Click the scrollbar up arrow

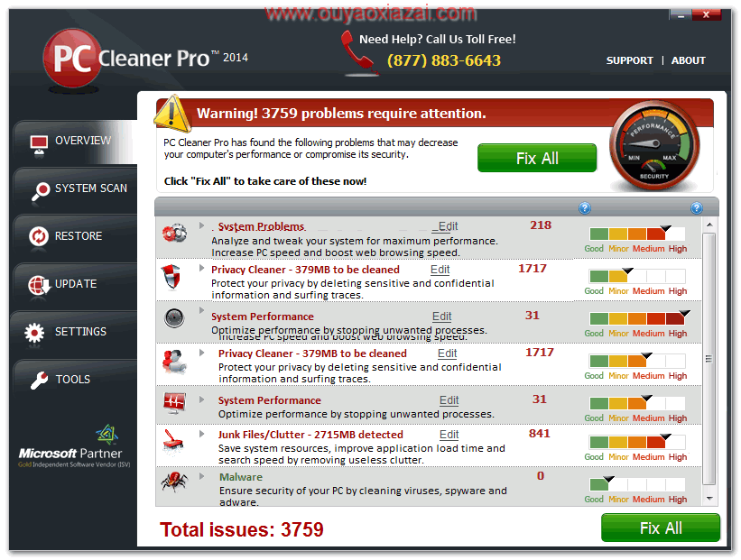(709, 225)
